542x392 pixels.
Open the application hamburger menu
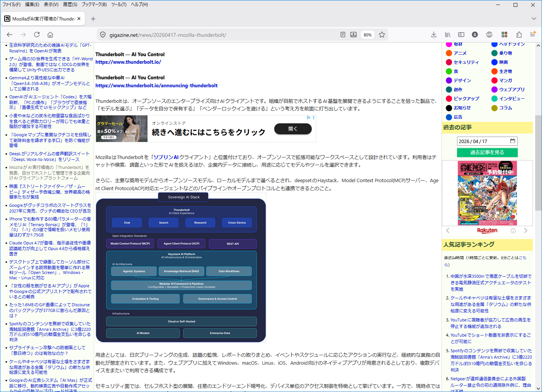click(533, 35)
